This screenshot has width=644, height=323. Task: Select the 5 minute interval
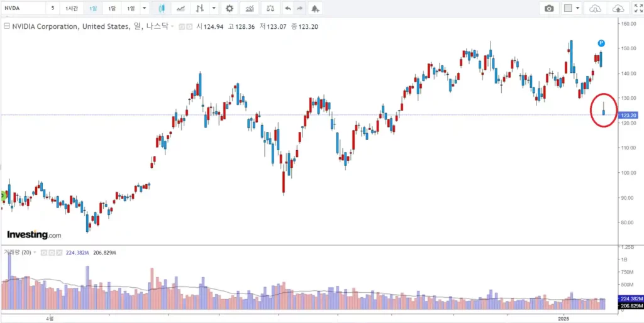tap(53, 8)
